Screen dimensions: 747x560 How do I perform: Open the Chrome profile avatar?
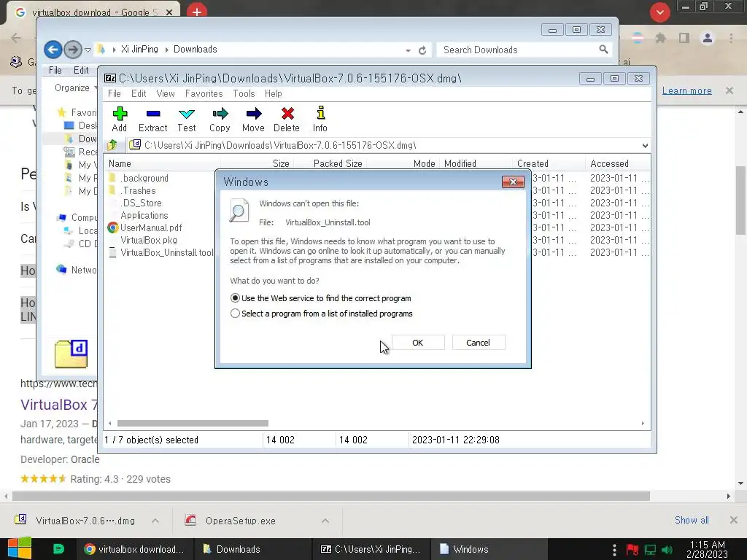point(708,38)
